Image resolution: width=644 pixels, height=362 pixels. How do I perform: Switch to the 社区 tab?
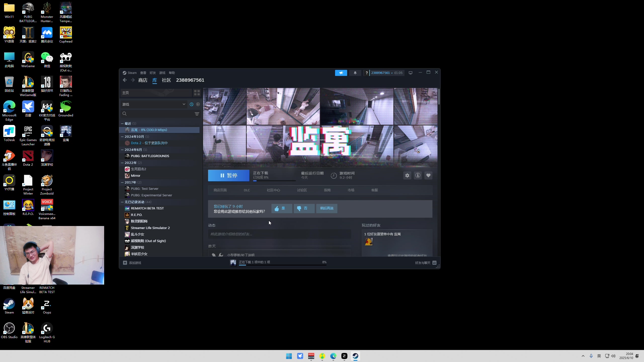[166, 80]
